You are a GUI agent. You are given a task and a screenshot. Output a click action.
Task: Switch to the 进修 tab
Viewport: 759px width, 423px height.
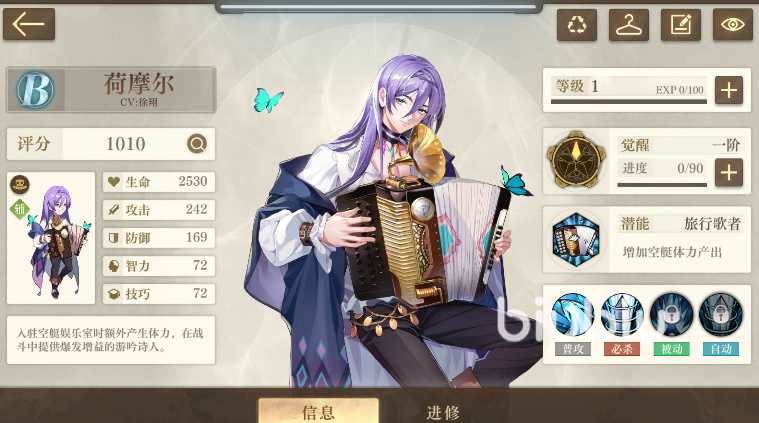[x=442, y=412]
